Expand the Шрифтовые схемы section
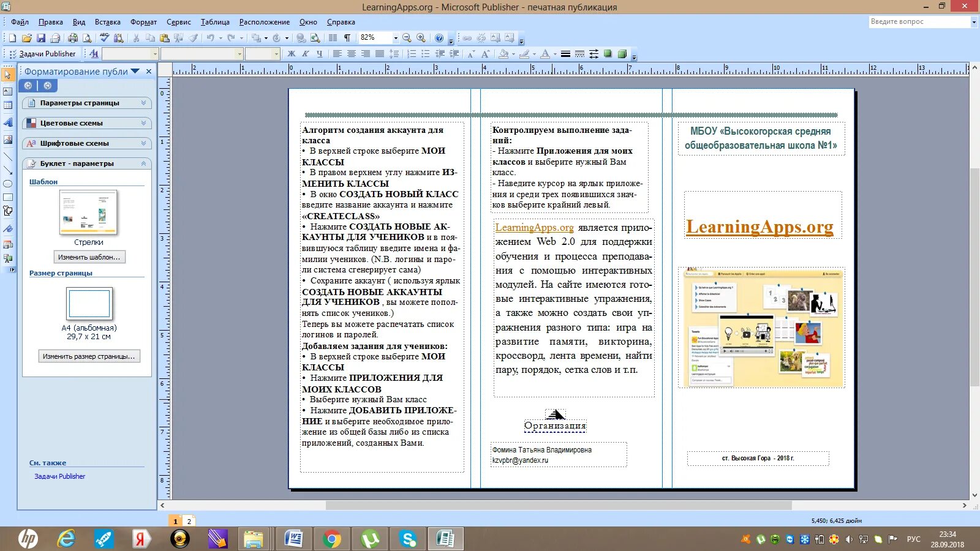The image size is (980, 551). click(x=87, y=143)
